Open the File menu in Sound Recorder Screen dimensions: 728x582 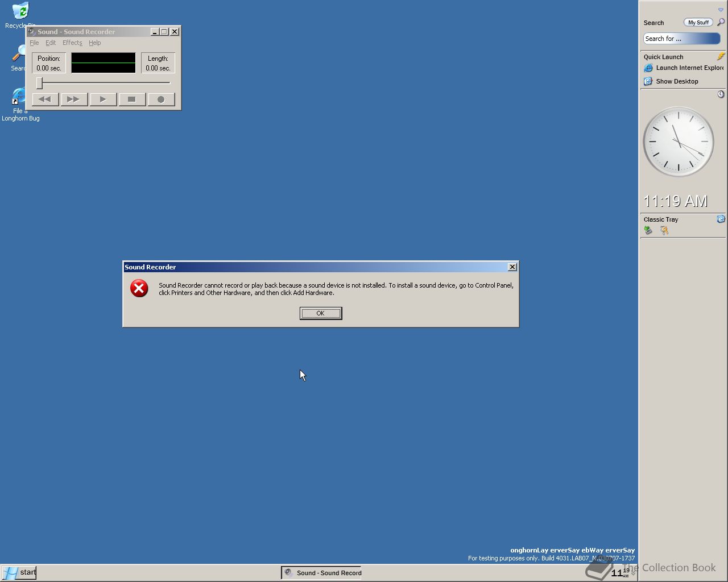pyautogui.click(x=34, y=43)
